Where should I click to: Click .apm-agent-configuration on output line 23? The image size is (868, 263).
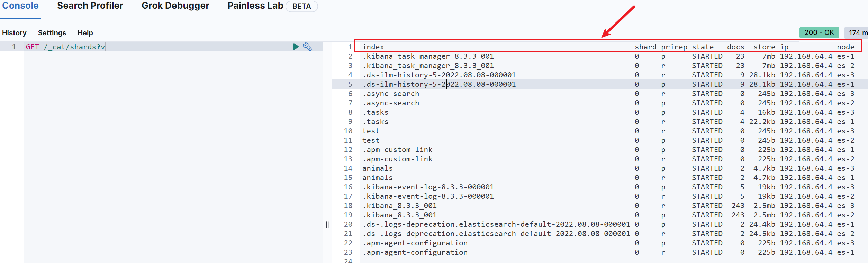click(415, 252)
